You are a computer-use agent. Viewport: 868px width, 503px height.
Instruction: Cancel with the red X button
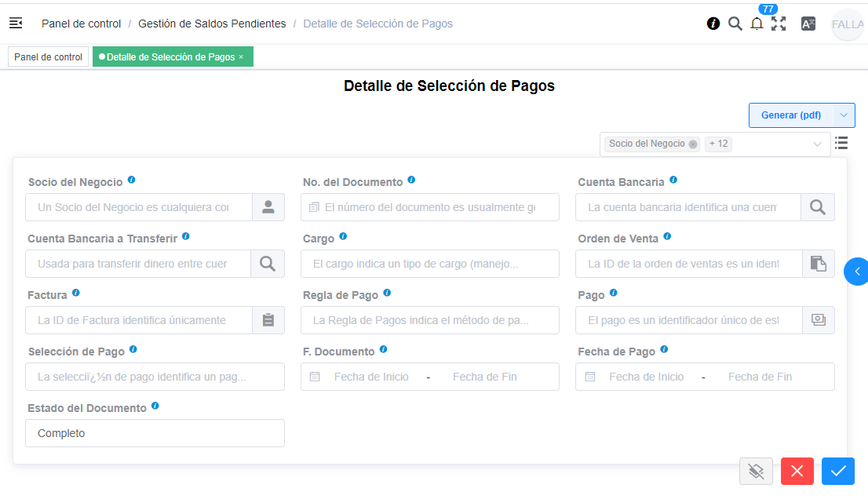(797, 471)
